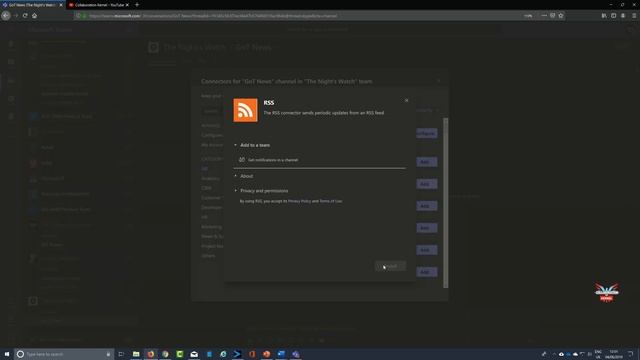640x360 pixels.
Task: Open the Terms of Use link
Action: coord(331,201)
